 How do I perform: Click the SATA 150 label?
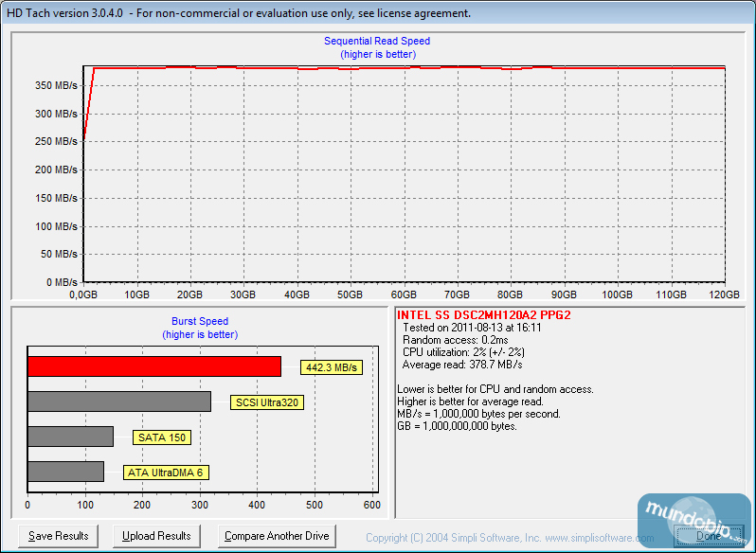(162, 437)
